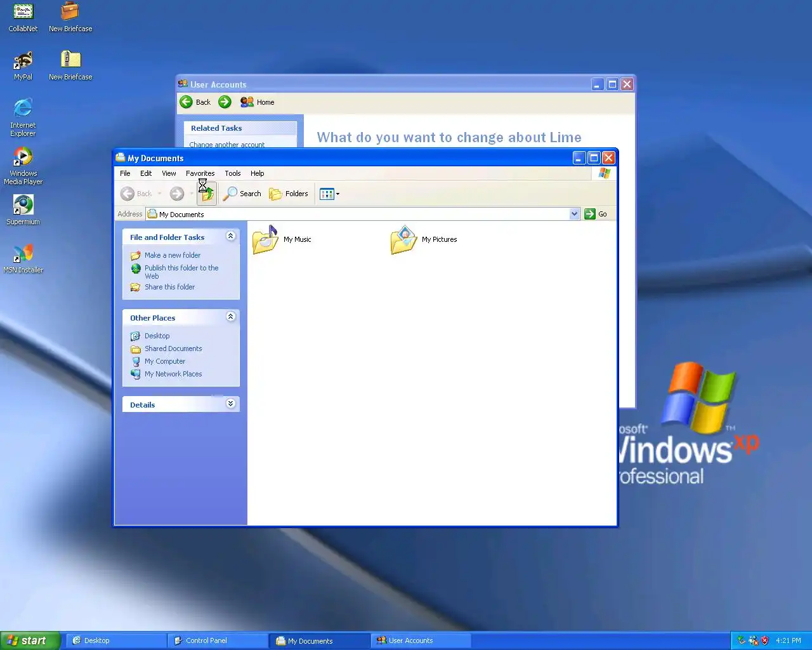Open the CollabNet desktop icon

coord(23,17)
